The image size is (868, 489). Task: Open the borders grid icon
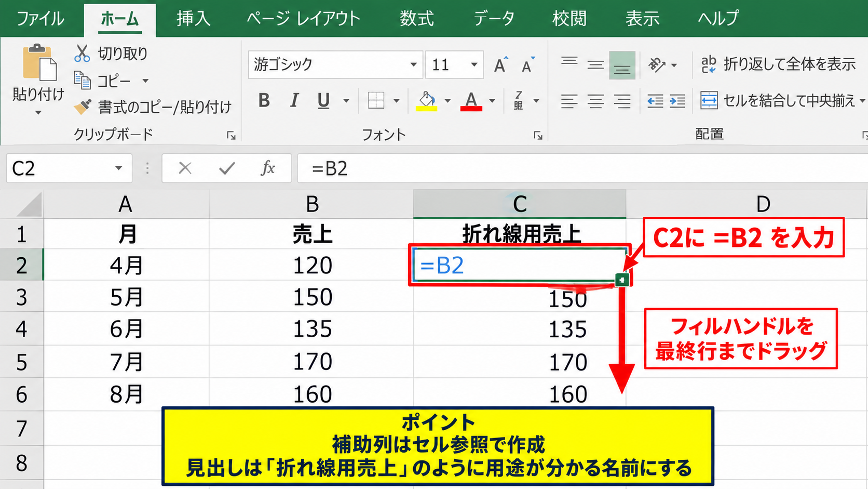pyautogui.click(x=376, y=100)
